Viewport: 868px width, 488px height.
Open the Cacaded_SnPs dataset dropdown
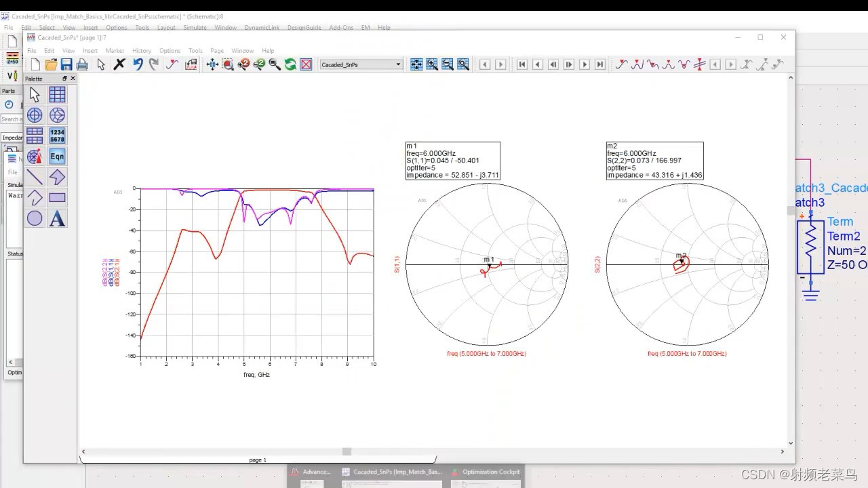tap(361, 64)
